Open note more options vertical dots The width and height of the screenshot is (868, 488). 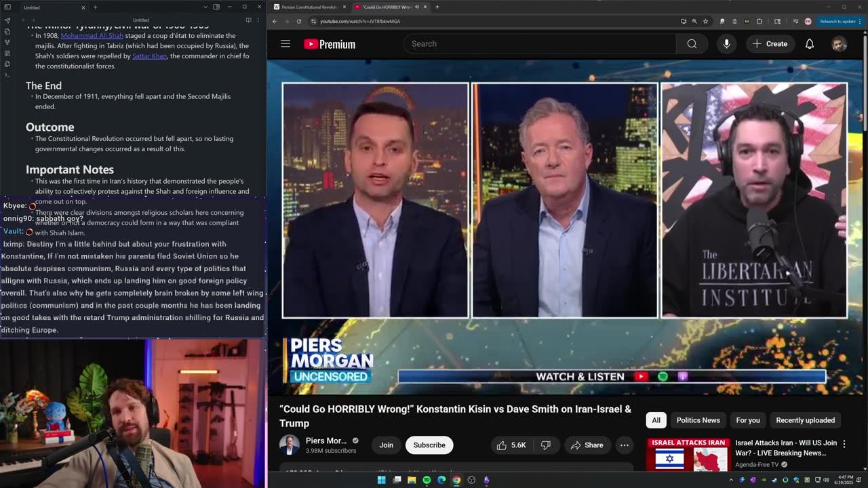(258, 20)
